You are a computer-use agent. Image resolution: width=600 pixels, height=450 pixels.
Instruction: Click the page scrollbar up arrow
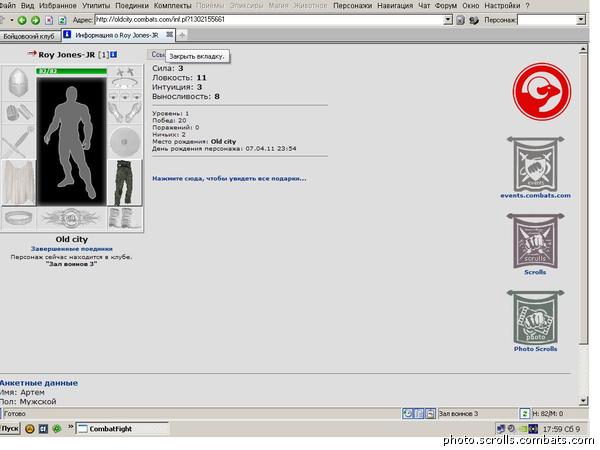coord(583,49)
